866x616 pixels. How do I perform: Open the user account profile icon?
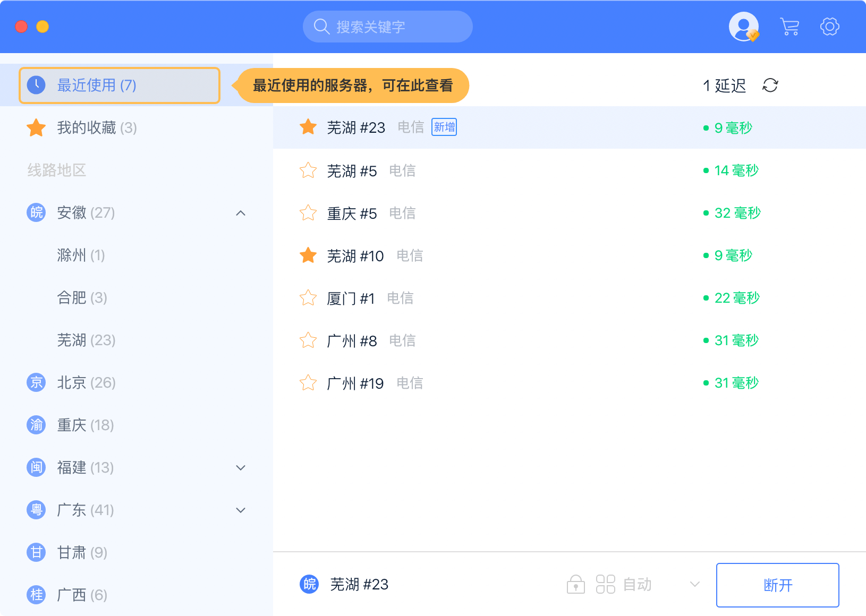coord(743,27)
